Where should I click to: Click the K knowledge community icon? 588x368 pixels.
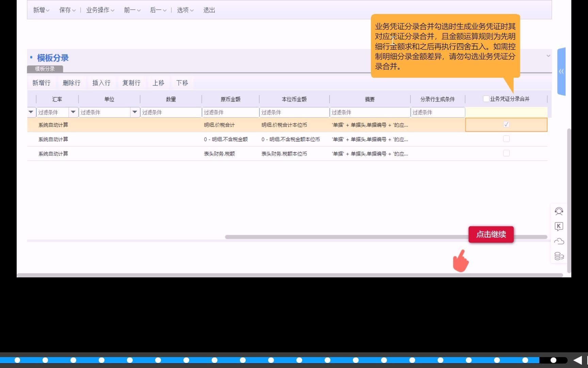[x=559, y=226]
